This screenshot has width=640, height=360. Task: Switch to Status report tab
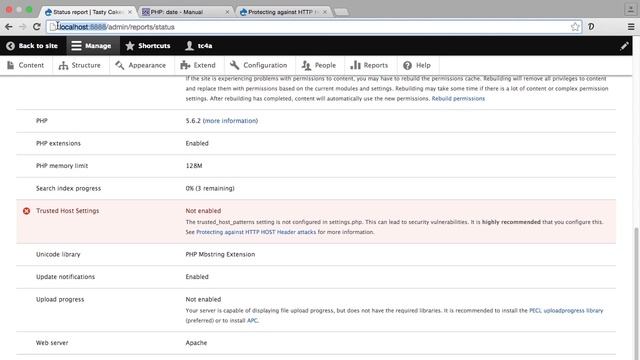point(87,12)
